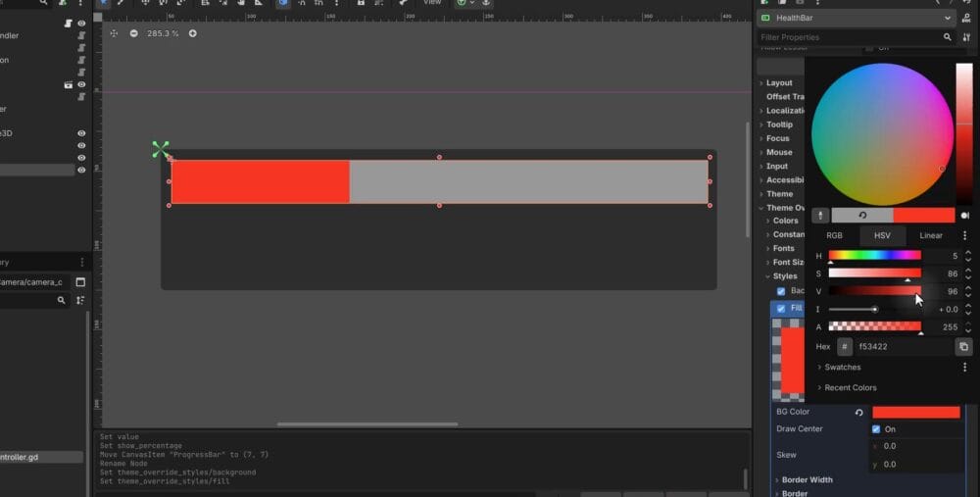Toggle the Draw Center On checkbox
Screen dimensions: 980x497
click(875, 428)
